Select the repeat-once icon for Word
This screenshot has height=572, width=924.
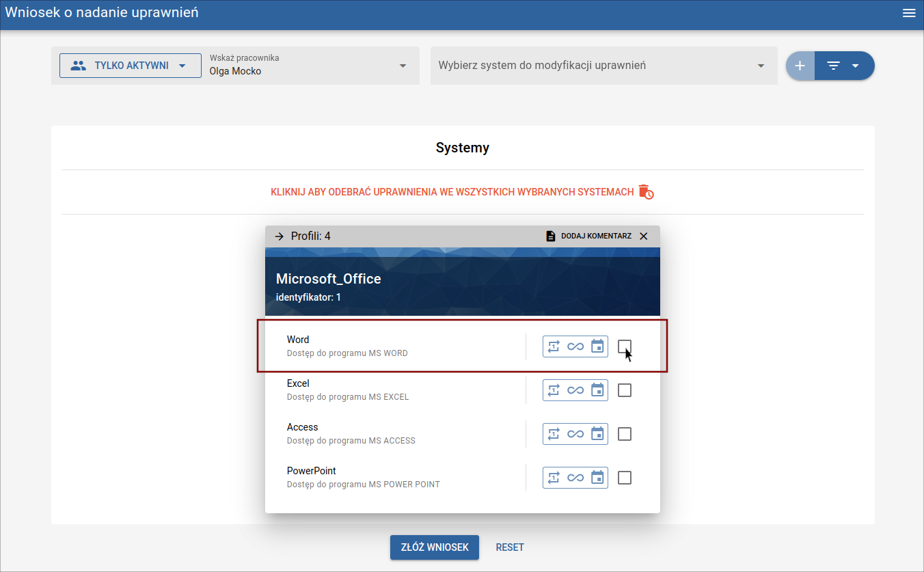554,346
